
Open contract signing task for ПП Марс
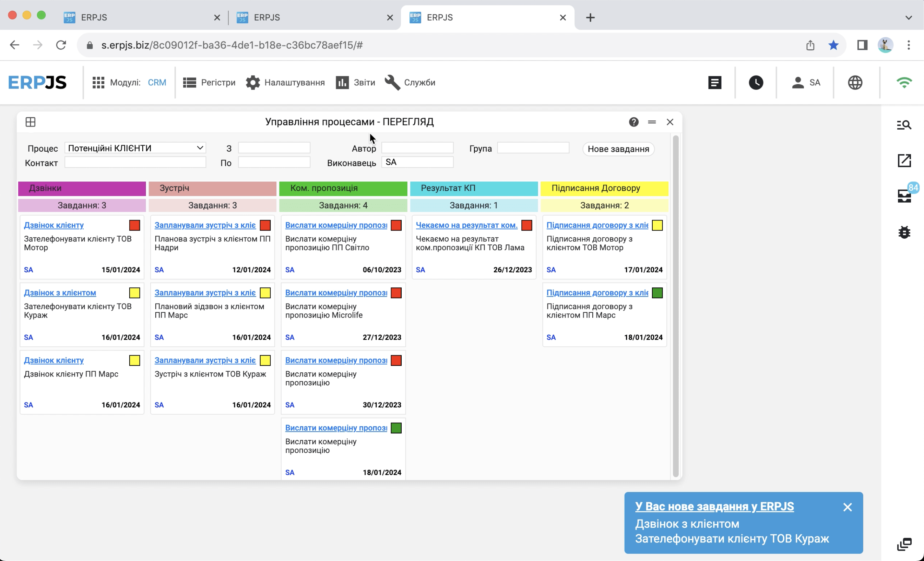point(597,293)
